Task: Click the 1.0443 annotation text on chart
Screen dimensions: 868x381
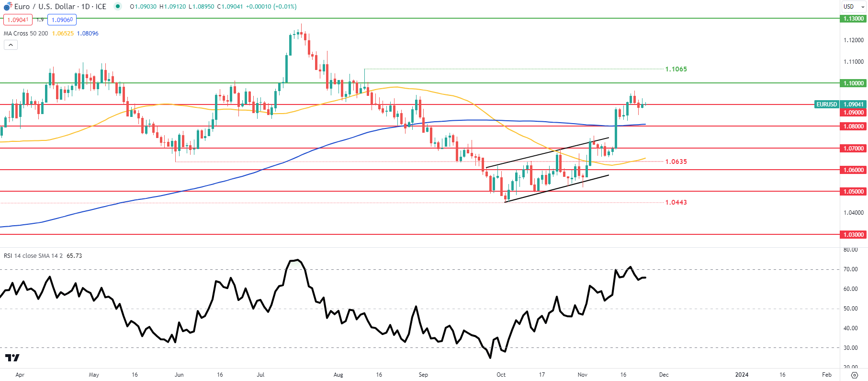Action: [676, 203]
